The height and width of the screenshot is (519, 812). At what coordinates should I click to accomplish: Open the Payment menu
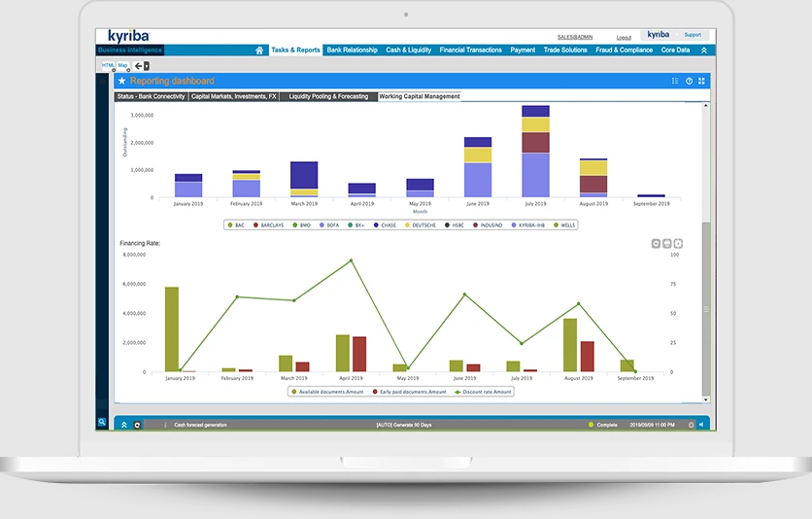[523, 51]
